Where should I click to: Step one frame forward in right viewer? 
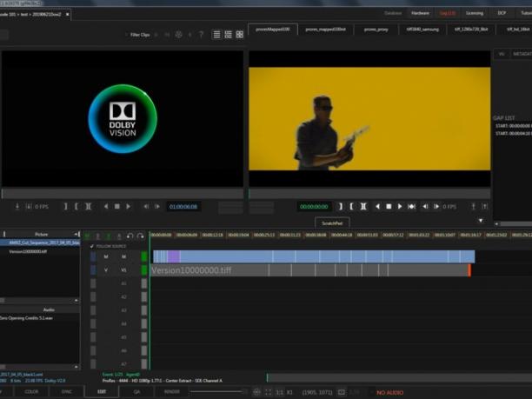[436, 206]
